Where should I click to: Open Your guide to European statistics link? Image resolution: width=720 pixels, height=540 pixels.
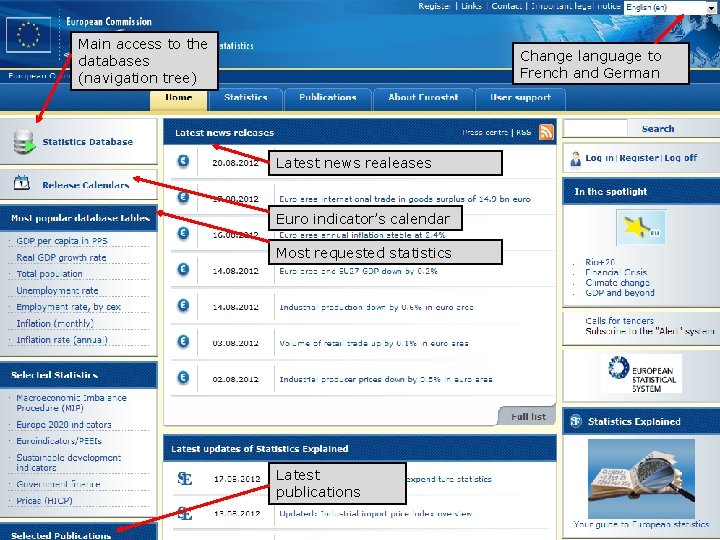click(641, 524)
